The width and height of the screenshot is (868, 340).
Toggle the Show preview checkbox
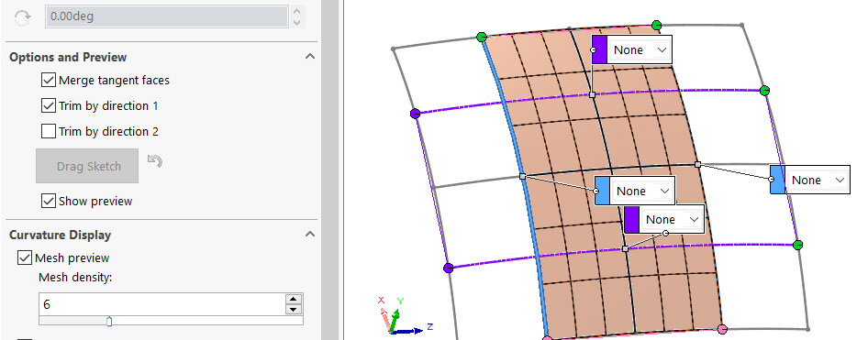click(49, 201)
